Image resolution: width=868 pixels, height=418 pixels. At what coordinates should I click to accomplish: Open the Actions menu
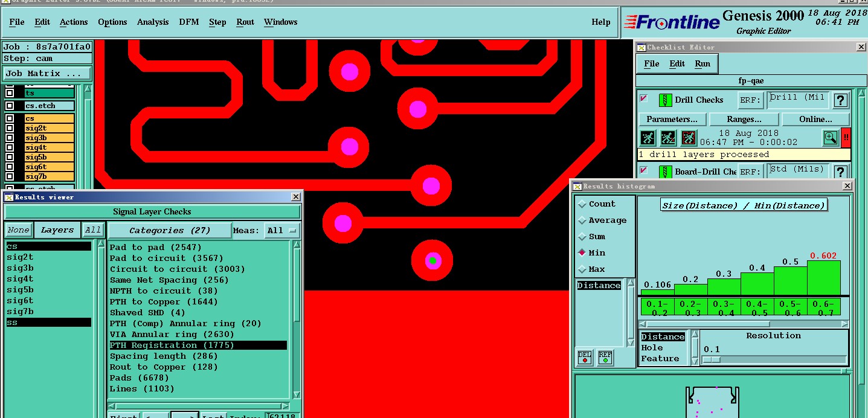[74, 22]
